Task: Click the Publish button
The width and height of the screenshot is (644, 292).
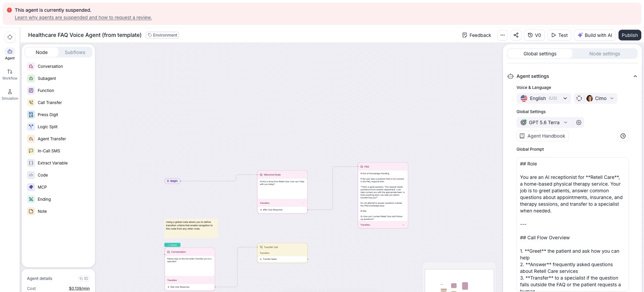Action: (630, 35)
